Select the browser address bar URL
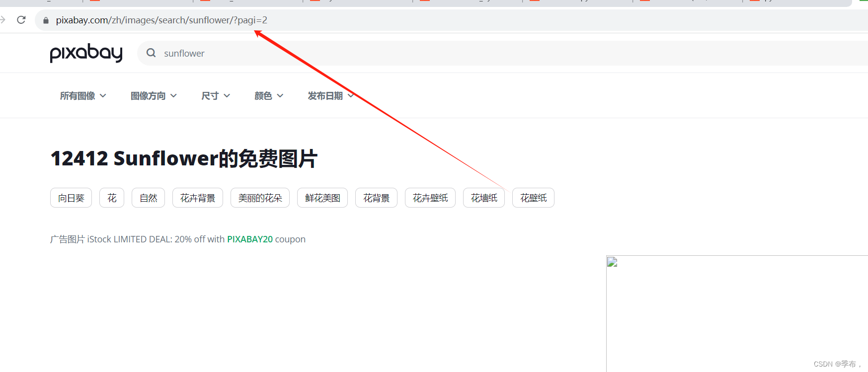868x372 pixels. 161,20
